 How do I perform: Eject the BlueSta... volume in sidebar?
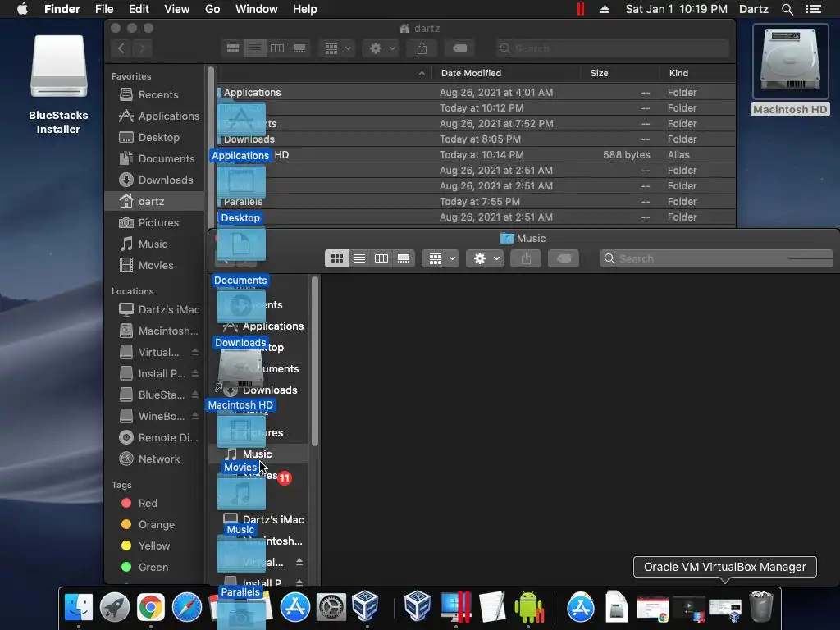(x=195, y=395)
